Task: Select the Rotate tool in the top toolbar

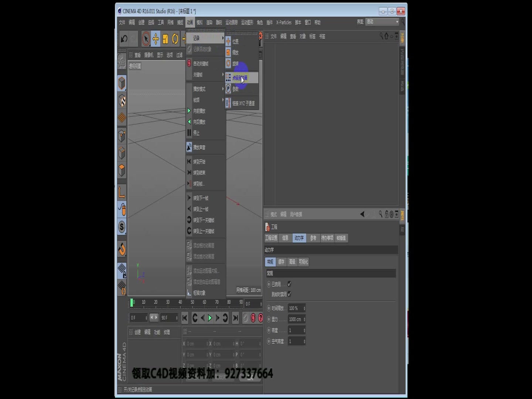Action: coord(175,39)
